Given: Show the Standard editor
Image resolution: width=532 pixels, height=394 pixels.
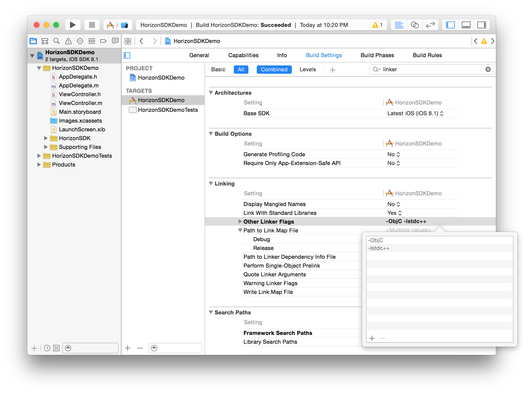Looking at the screenshot, I should (x=399, y=25).
